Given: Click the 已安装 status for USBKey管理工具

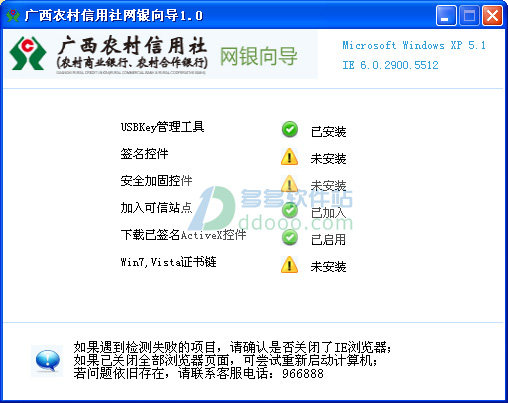Looking at the screenshot, I should tap(328, 132).
